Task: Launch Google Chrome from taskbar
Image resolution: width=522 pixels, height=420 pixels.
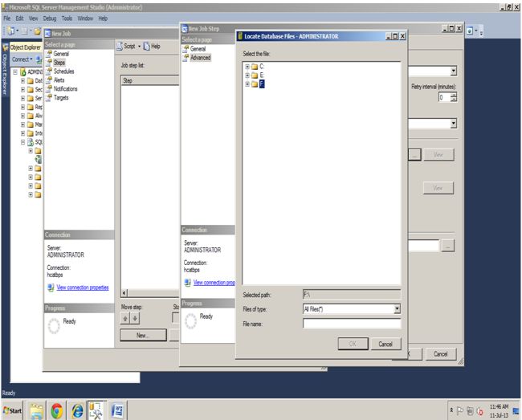Action: (57, 410)
